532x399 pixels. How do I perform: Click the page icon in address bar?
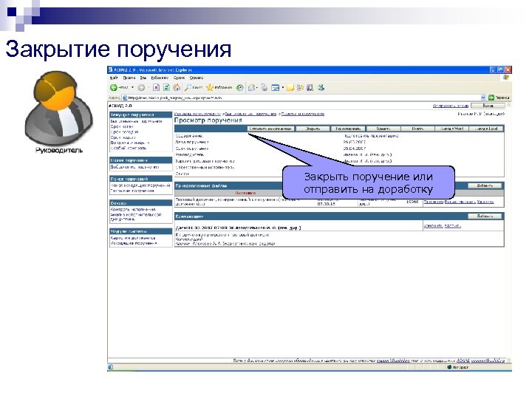125,98
